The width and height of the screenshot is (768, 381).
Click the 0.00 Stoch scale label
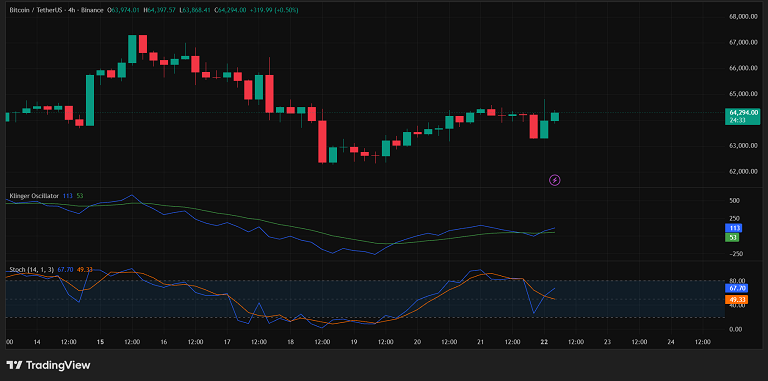(x=737, y=329)
